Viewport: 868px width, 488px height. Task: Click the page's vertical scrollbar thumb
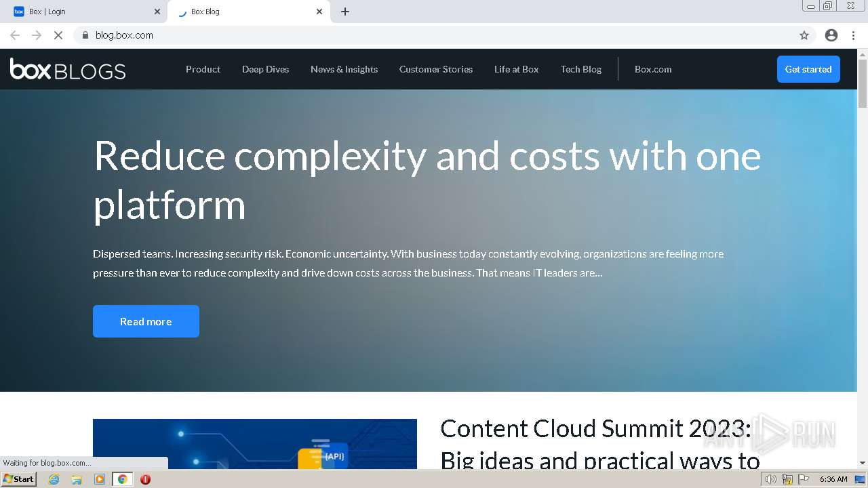863,83
